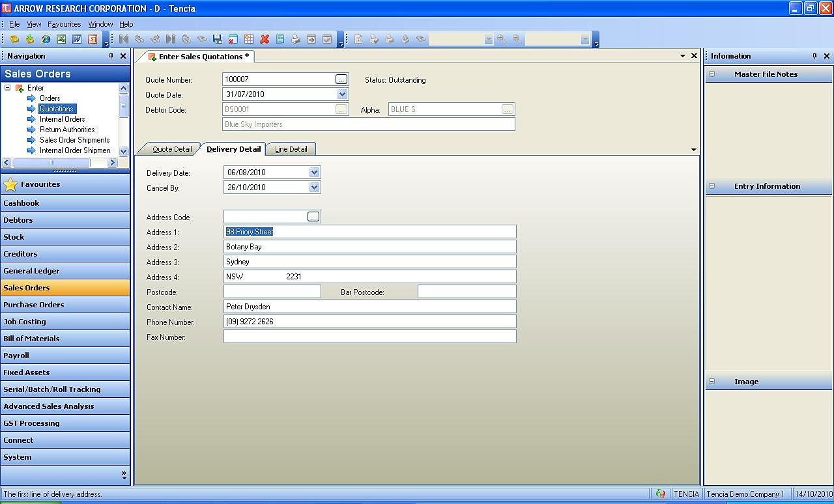
Task: Select Internal Orders tree item
Action: point(62,119)
